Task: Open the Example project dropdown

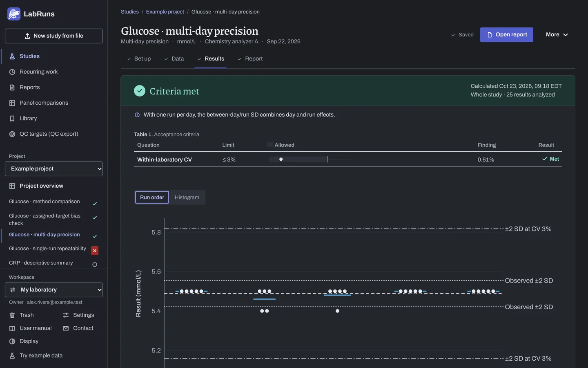Action: (x=53, y=169)
